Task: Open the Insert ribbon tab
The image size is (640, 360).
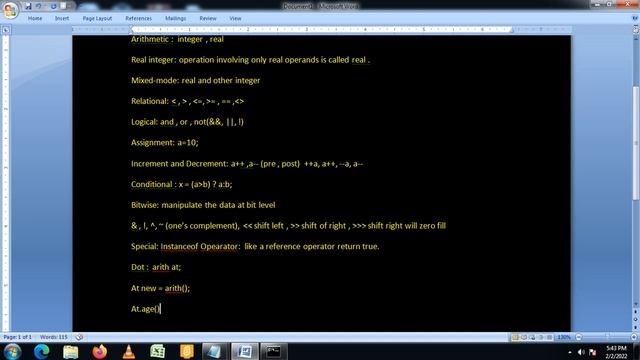Action: point(62,18)
